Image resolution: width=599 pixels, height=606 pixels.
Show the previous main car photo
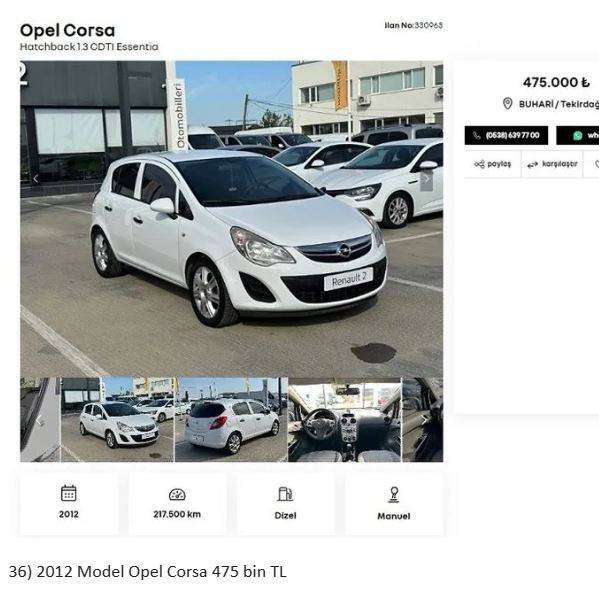click(x=36, y=179)
